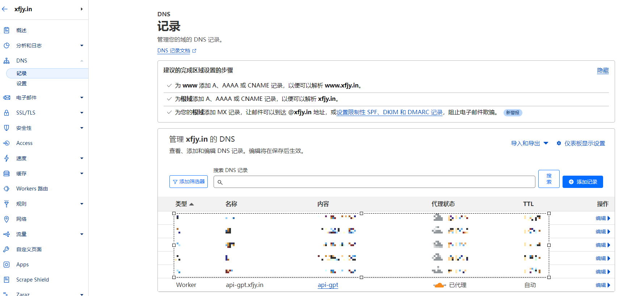Open the 导入和导出 dropdown
The height and width of the screenshot is (296, 644).
(529, 143)
